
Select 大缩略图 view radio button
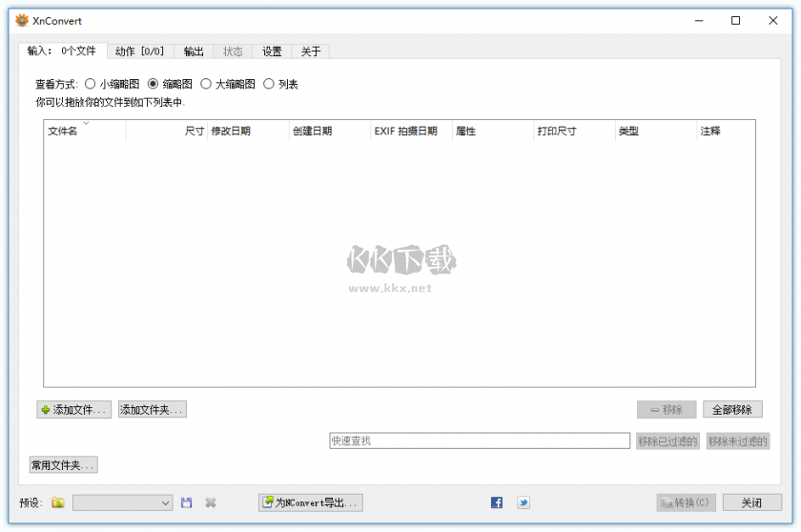206,84
